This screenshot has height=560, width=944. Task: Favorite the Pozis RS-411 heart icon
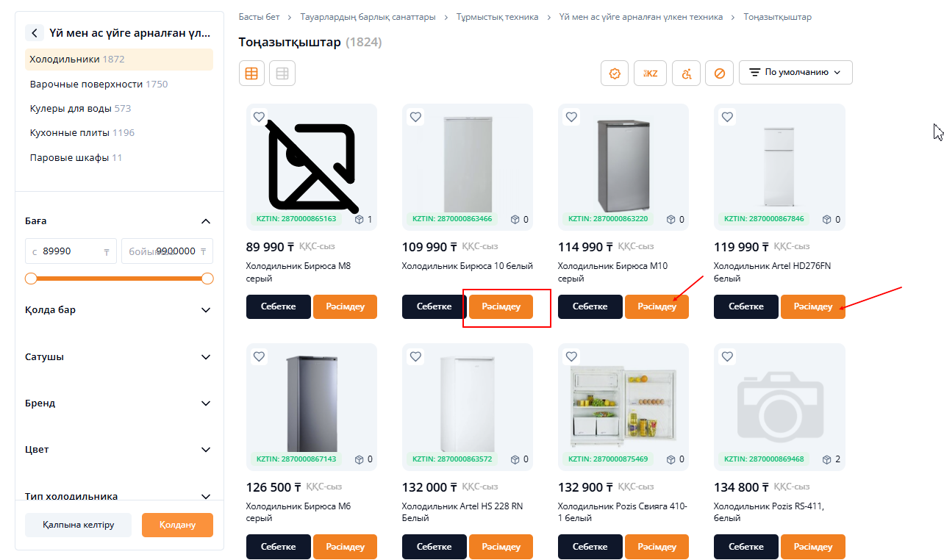(x=727, y=356)
